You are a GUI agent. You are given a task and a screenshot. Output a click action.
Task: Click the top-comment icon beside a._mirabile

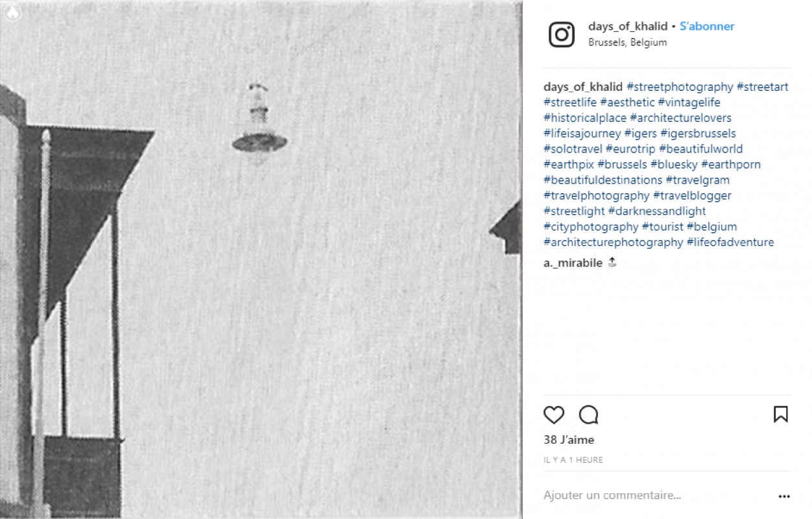click(612, 263)
